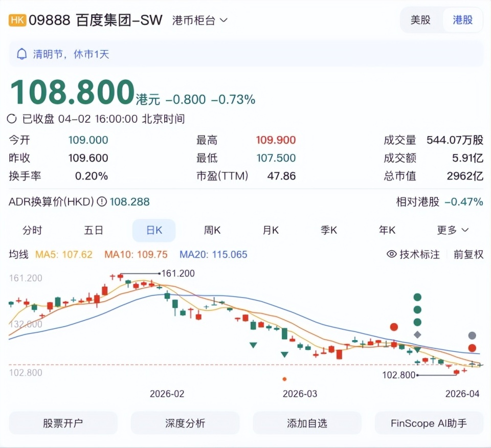This screenshot has height=448, width=491.
Task: Click the 深度分析 analysis button
Action: pyautogui.click(x=185, y=423)
